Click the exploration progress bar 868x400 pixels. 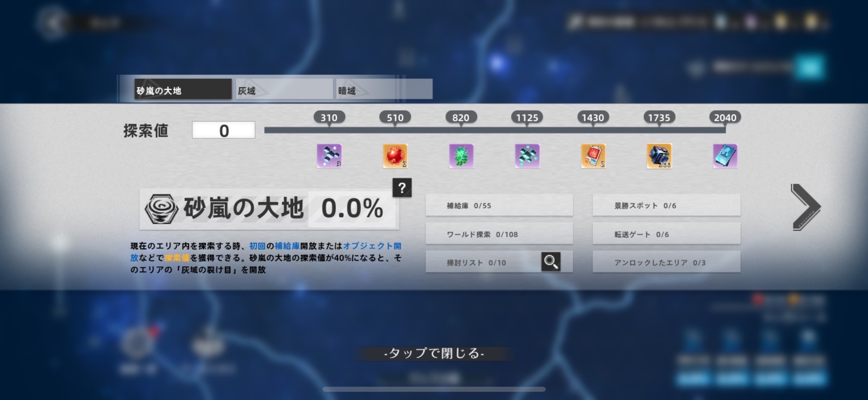click(495, 130)
